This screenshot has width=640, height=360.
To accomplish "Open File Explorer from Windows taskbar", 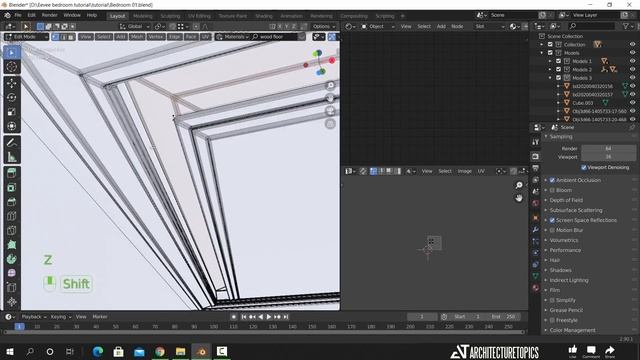I will (x=180, y=351).
